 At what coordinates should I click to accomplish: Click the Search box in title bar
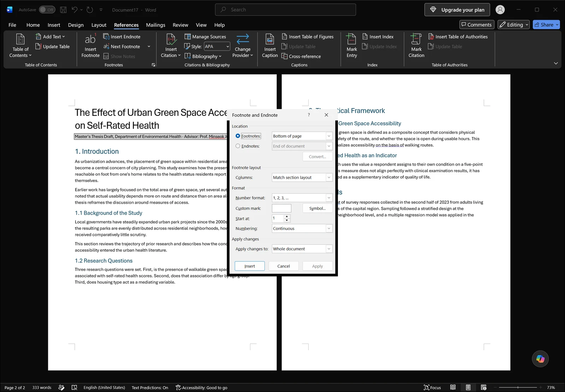[x=285, y=10]
